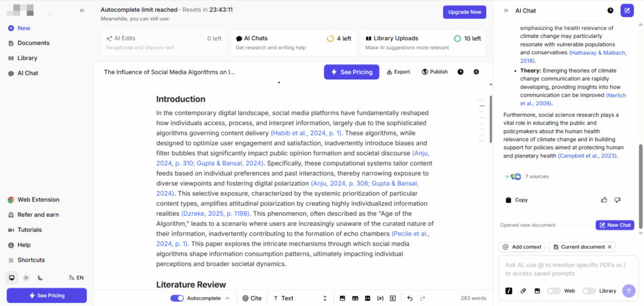This screenshot has height=306, width=644.
Task: Change language from EN
Action: [76, 278]
